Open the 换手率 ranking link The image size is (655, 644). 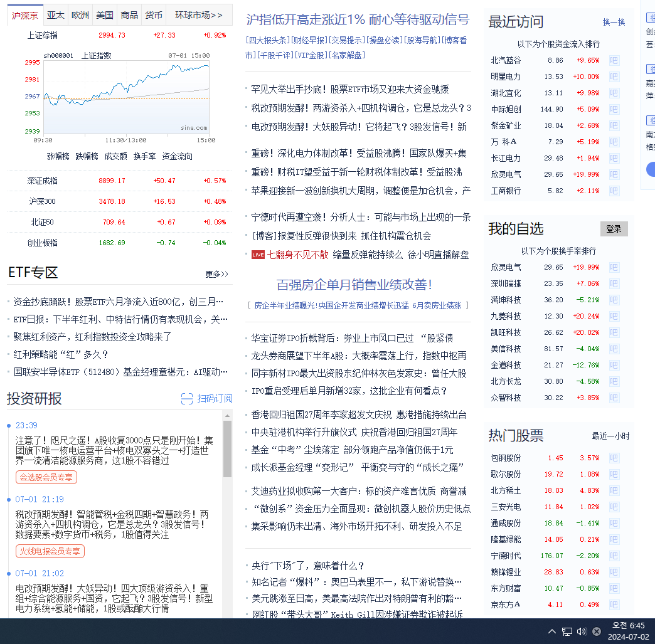144,156
